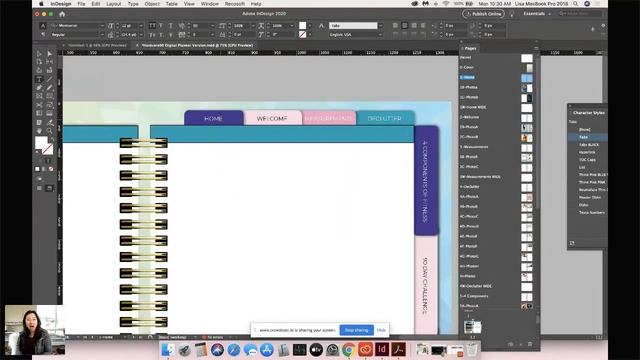Toggle Superscript formatting
640x360 pixels.
pyautogui.click(x=161, y=25)
